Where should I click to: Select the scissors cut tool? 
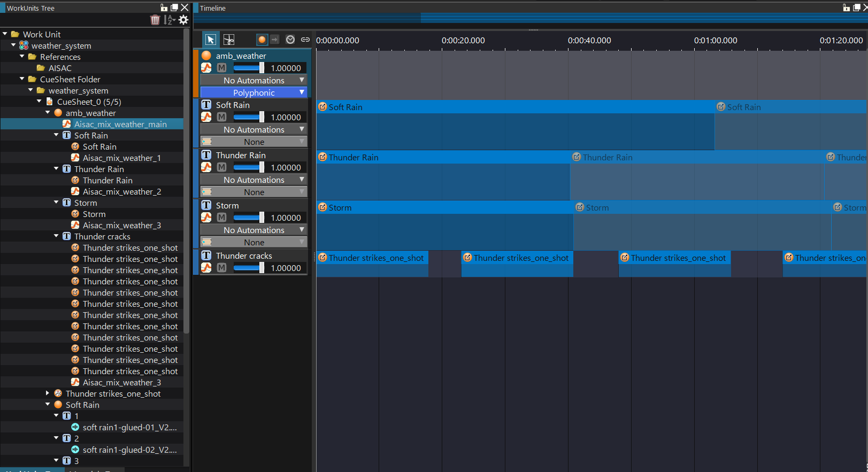click(229, 40)
